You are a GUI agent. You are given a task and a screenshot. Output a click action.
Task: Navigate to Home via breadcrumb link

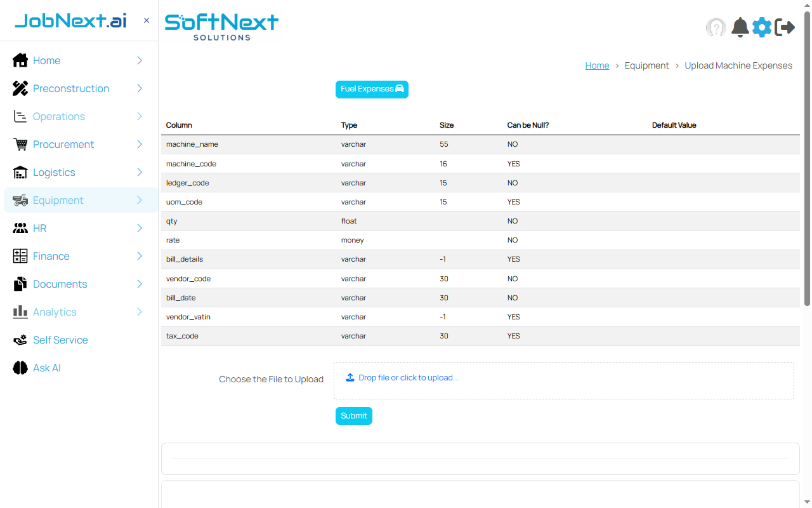(x=597, y=65)
